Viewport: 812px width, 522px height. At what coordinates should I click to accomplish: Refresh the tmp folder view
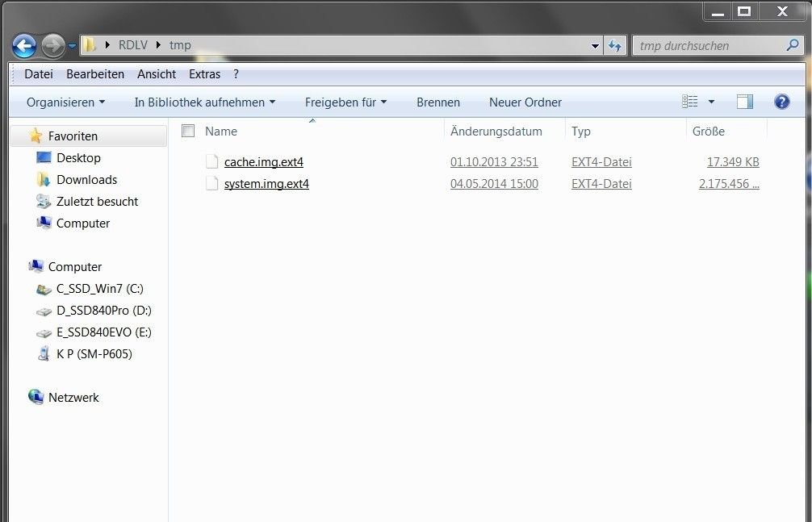pyautogui.click(x=615, y=46)
